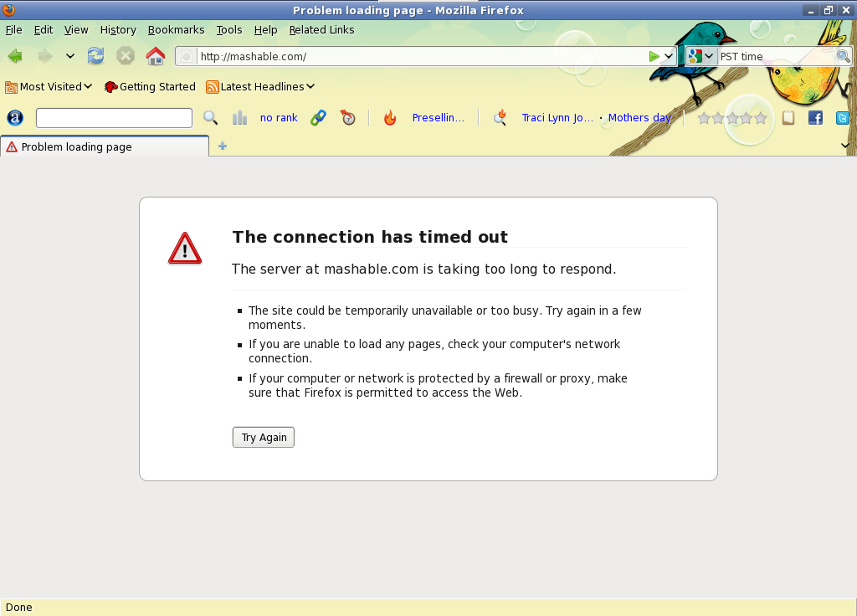Click the Alexa toolbar search magnifier

coord(210,117)
